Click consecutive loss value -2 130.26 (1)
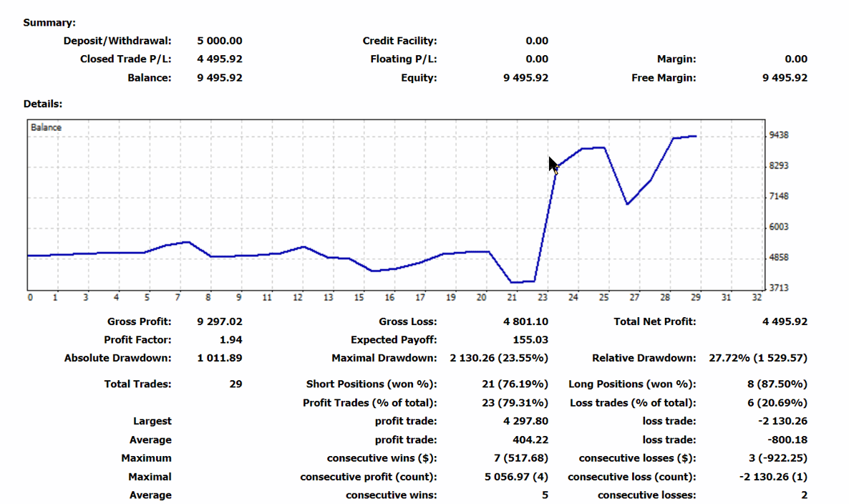 pyautogui.click(x=773, y=478)
